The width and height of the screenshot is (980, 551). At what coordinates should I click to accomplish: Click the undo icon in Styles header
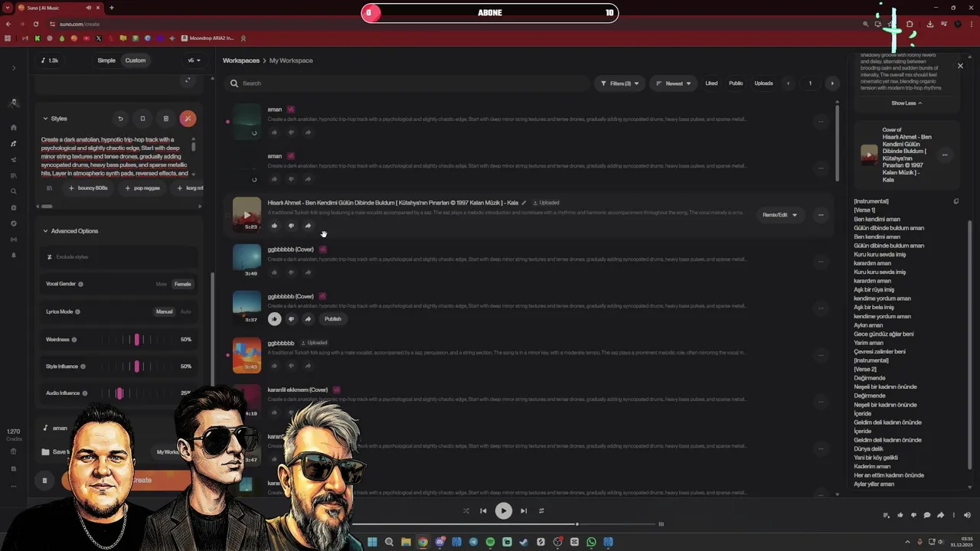[120, 119]
